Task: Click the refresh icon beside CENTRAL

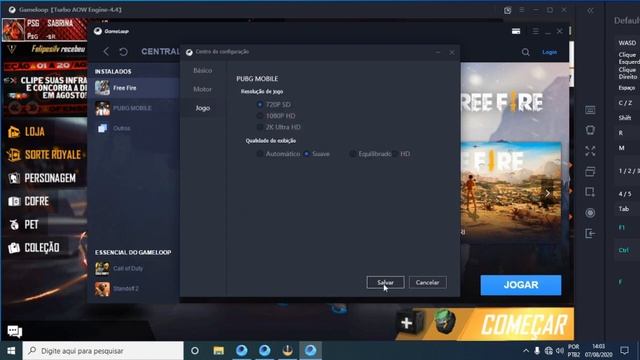Action: (123, 52)
